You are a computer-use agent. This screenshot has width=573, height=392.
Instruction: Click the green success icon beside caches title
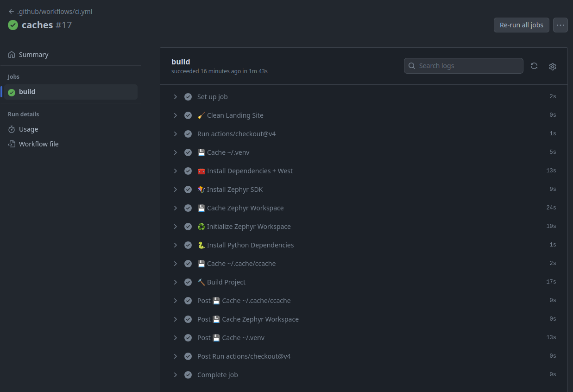13,25
